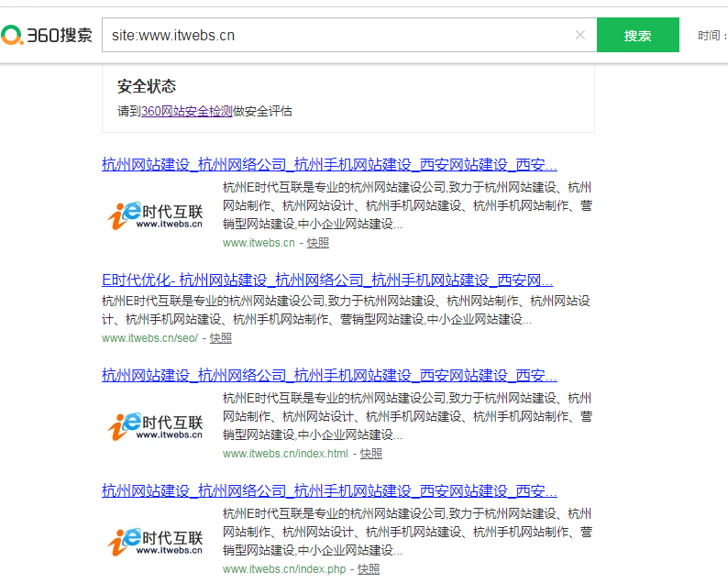Click the www.itwebs.cn/index.html green URL

coord(285,454)
